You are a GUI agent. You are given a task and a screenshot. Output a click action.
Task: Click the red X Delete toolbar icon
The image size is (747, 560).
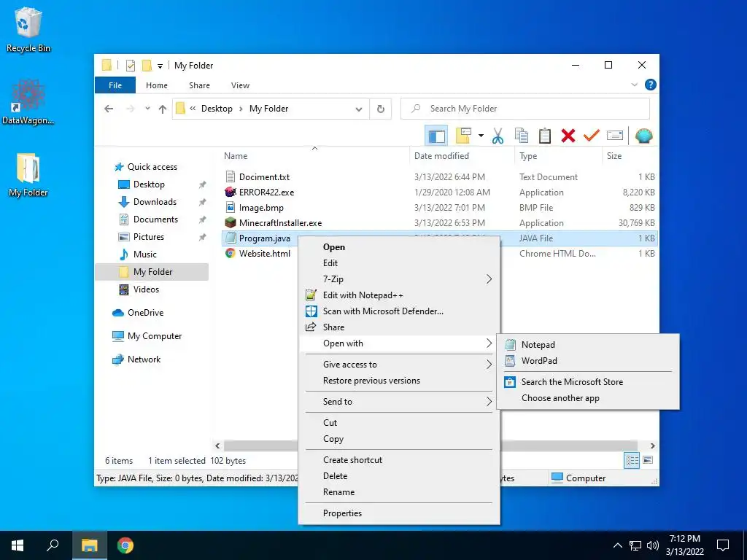pos(568,136)
